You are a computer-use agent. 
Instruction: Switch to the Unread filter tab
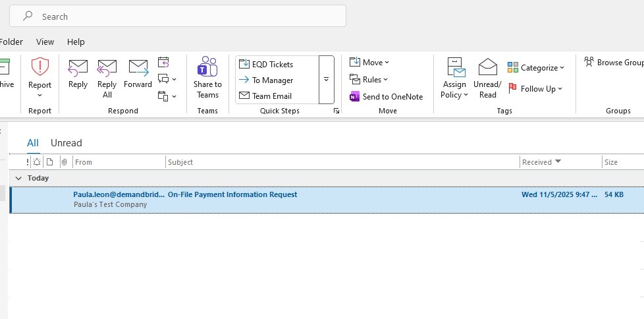pos(66,143)
